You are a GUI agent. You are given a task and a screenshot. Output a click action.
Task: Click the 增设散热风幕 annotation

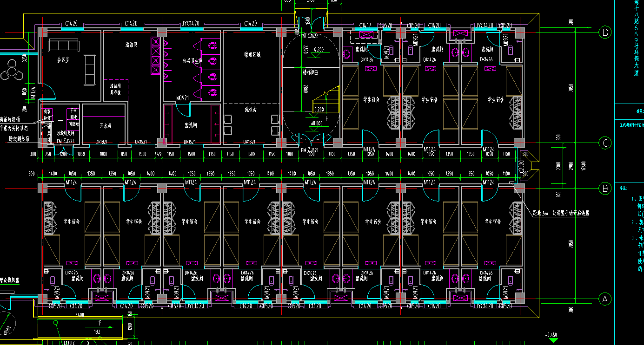pos(9,281)
